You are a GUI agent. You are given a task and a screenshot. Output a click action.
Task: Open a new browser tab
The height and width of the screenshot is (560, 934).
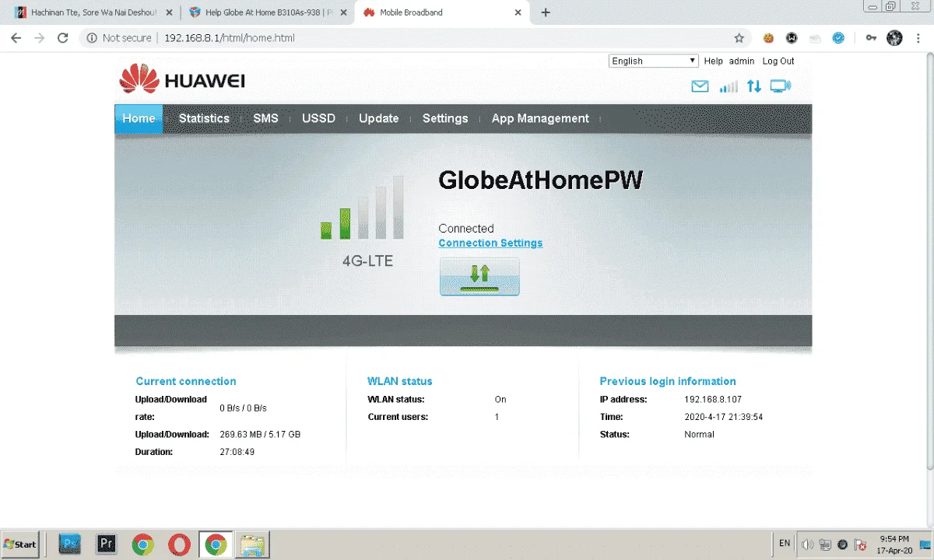point(546,12)
